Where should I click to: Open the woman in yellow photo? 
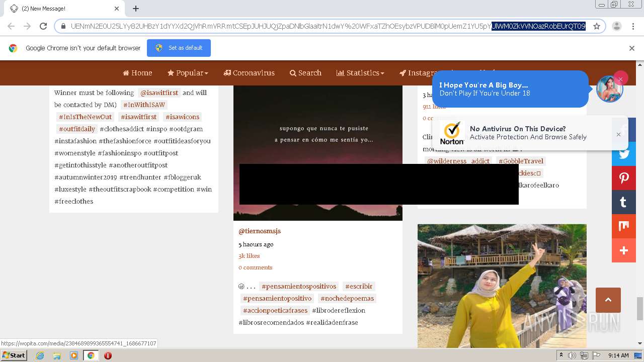point(502,286)
